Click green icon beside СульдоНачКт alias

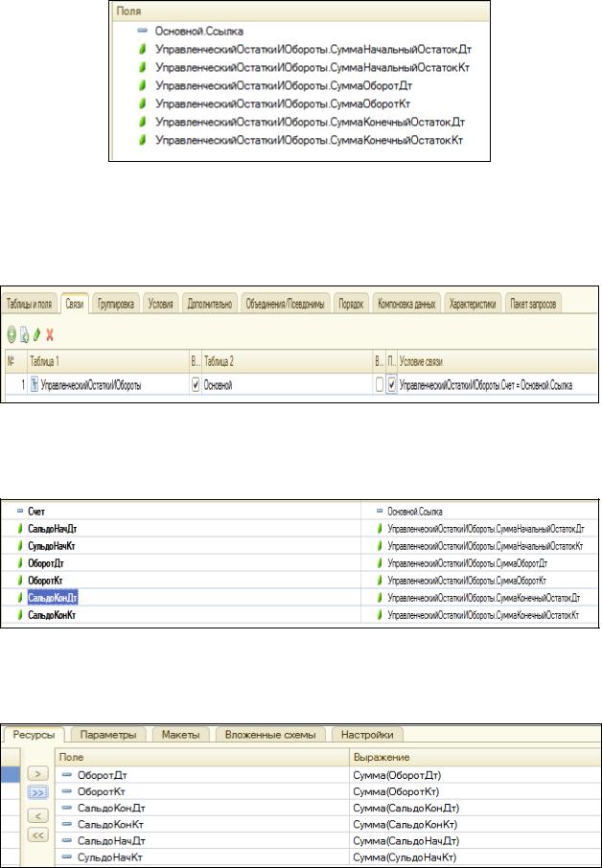(20, 546)
